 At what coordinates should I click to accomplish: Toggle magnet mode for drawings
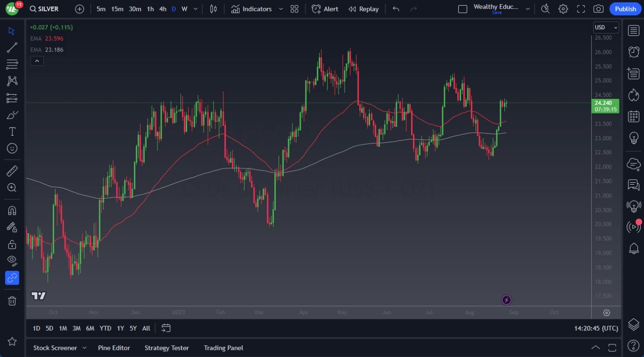(12, 211)
